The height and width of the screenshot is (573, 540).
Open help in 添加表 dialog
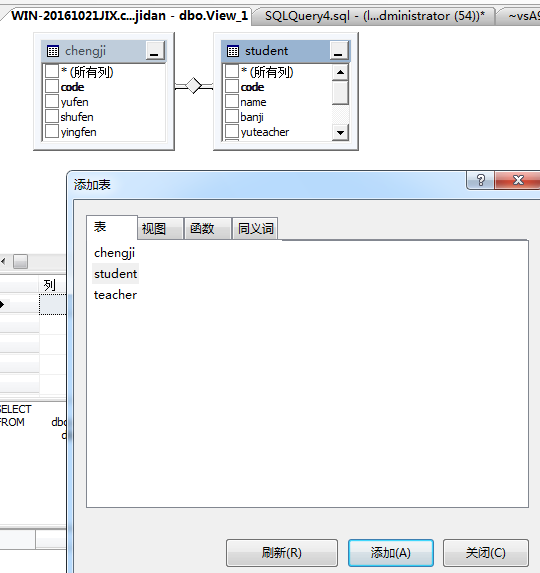pyautogui.click(x=480, y=180)
